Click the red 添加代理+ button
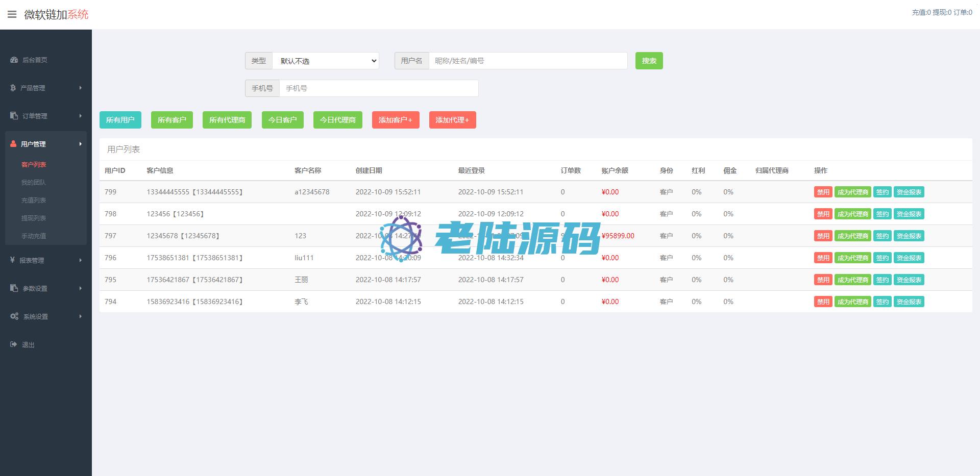 point(453,120)
